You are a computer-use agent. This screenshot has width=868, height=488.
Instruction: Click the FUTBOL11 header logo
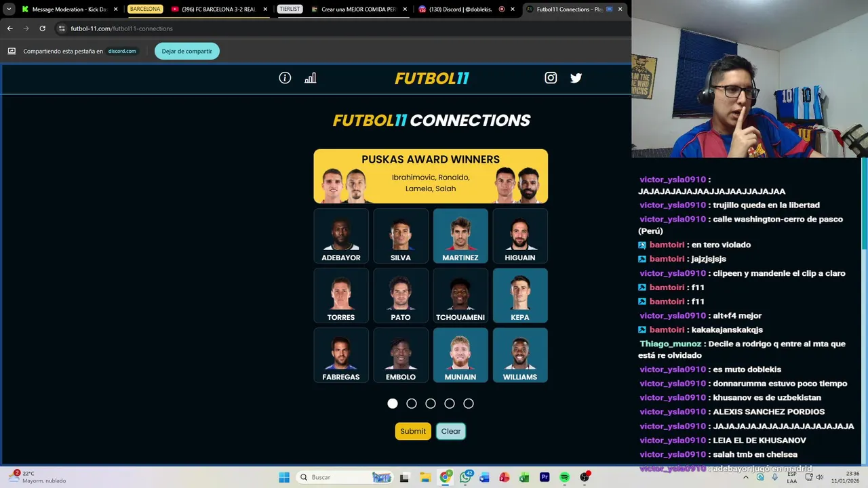pyautogui.click(x=432, y=79)
